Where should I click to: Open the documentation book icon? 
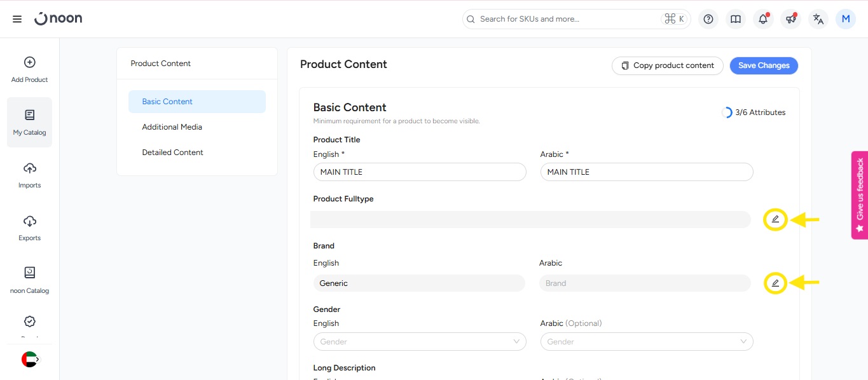tap(736, 19)
